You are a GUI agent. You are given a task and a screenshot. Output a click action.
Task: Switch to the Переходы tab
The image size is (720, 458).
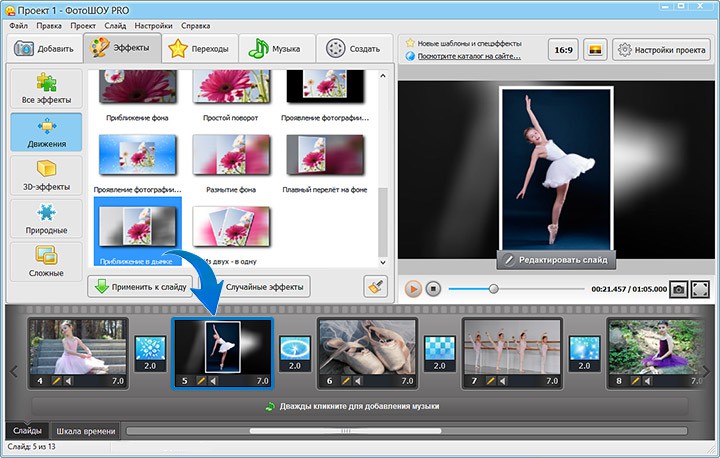pos(200,48)
